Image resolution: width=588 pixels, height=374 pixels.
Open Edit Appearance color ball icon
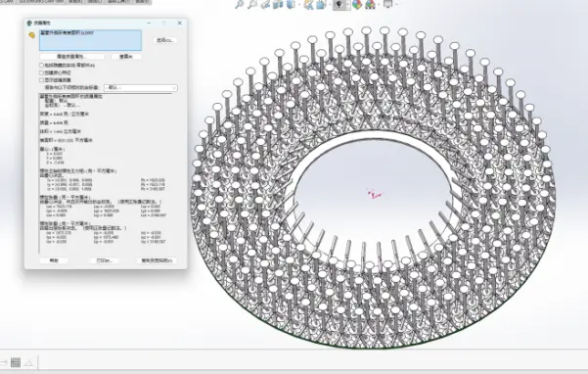point(357,4)
